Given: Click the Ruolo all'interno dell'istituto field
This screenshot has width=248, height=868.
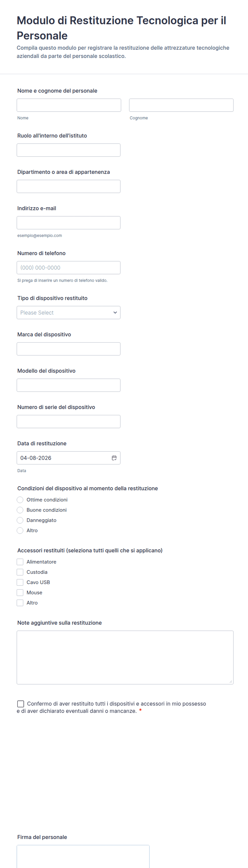Looking at the screenshot, I should coord(69,150).
